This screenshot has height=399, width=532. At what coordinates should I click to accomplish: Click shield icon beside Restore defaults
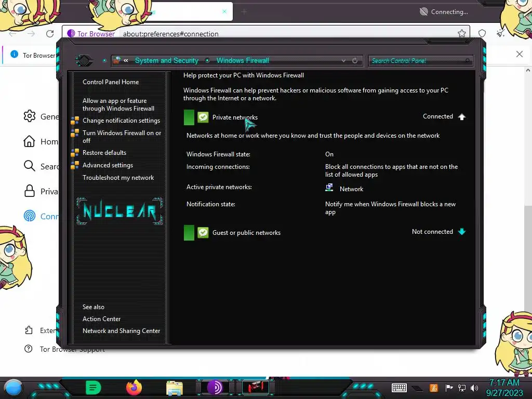tap(75, 153)
